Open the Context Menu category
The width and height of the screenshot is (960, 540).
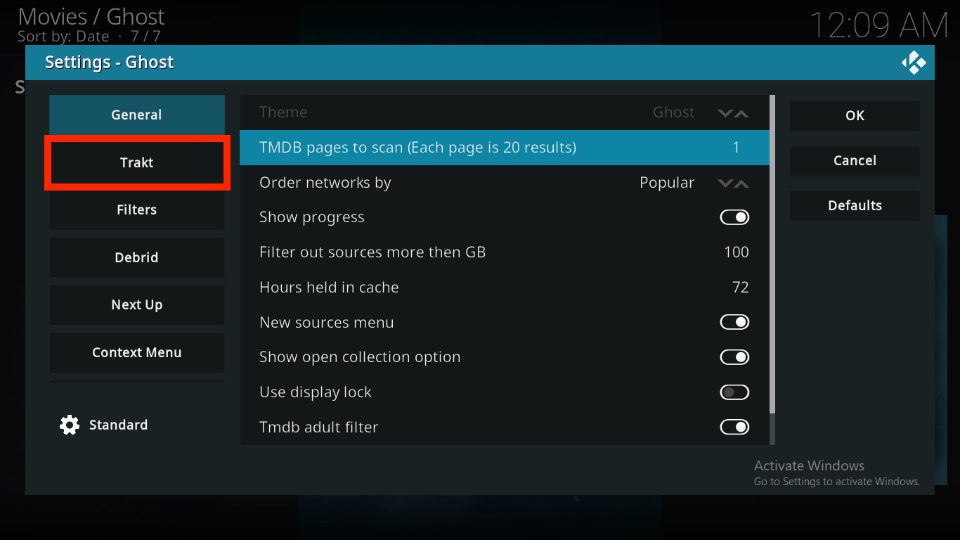point(137,352)
